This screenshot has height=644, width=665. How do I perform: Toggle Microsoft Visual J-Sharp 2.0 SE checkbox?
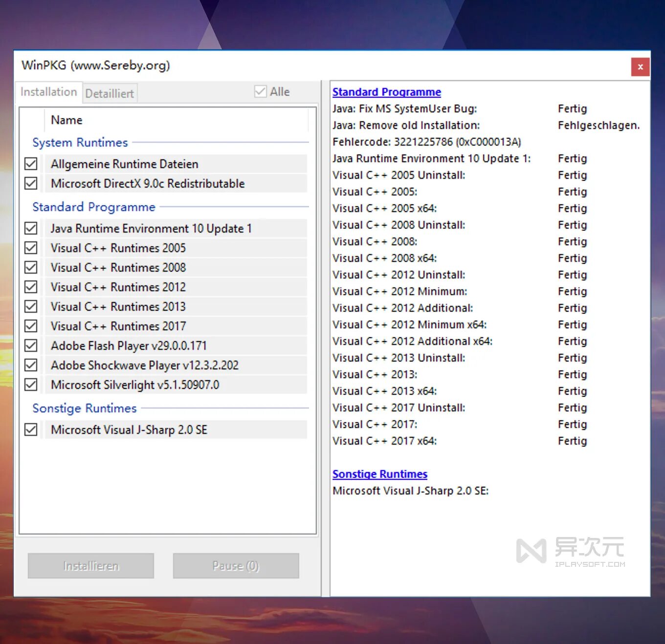click(31, 429)
